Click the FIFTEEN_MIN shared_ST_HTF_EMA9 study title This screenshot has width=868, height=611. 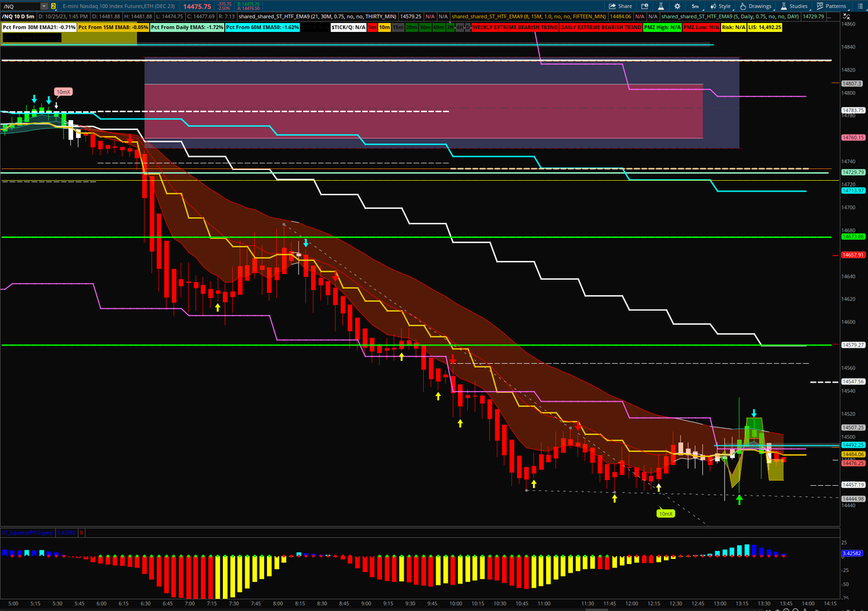[529, 17]
